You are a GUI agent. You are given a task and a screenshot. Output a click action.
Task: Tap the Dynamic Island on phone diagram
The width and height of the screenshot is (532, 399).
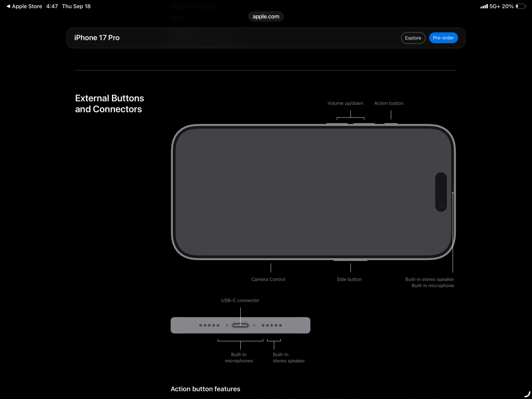point(441,192)
